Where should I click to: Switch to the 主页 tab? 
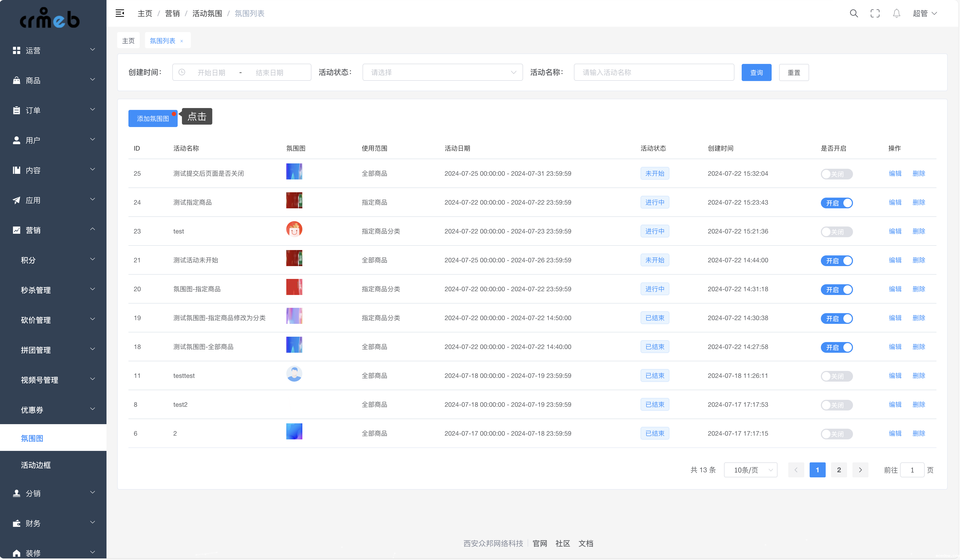click(128, 41)
